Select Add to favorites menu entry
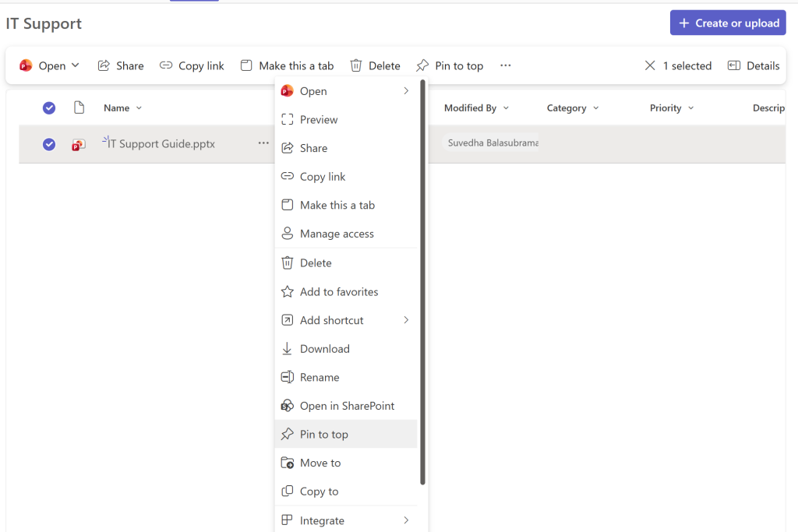 346,291
